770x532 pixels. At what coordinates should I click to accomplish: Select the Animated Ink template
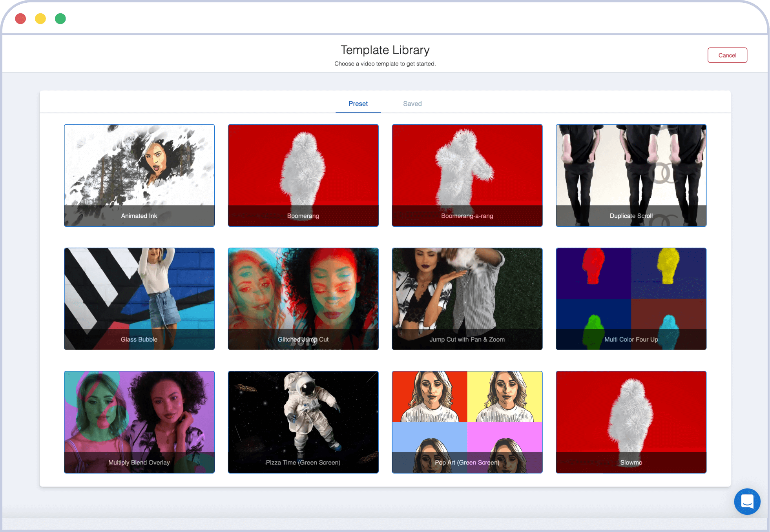140,175
